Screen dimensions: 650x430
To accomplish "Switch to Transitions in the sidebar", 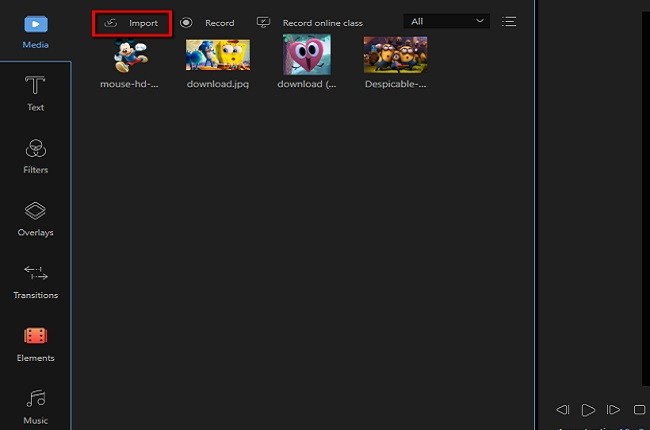I will point(35,280).
